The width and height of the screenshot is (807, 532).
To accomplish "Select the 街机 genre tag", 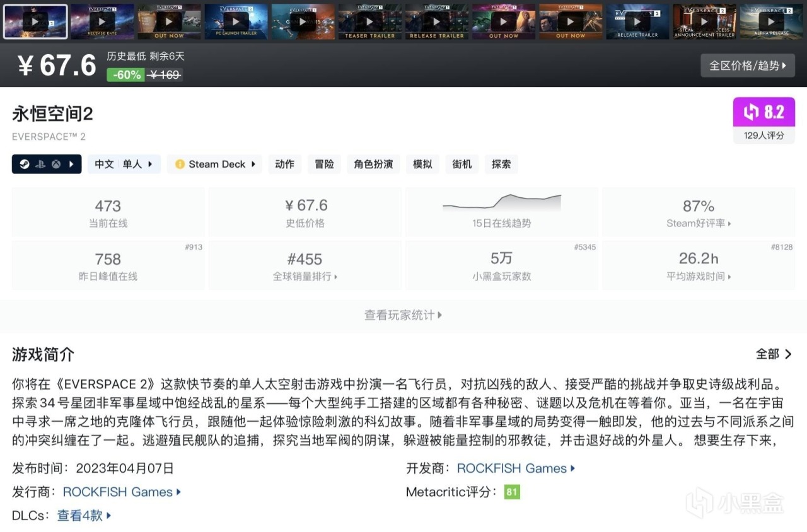I will [462, 164].
